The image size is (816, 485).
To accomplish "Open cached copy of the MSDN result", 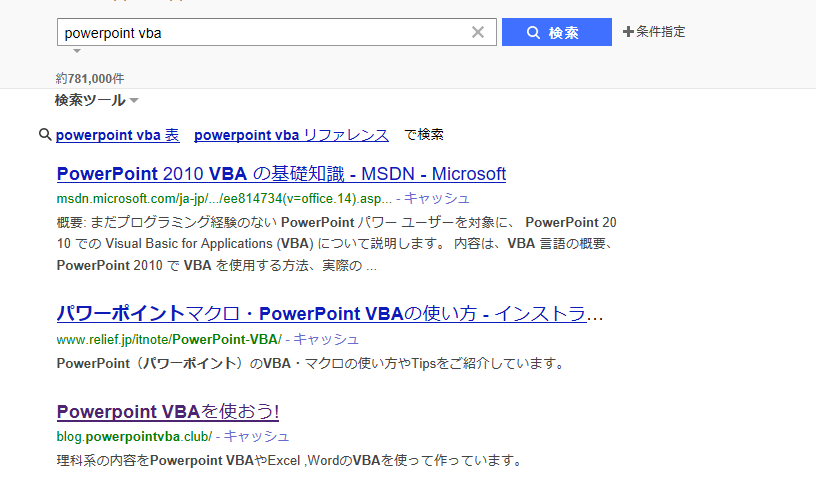I will [437, 198].
